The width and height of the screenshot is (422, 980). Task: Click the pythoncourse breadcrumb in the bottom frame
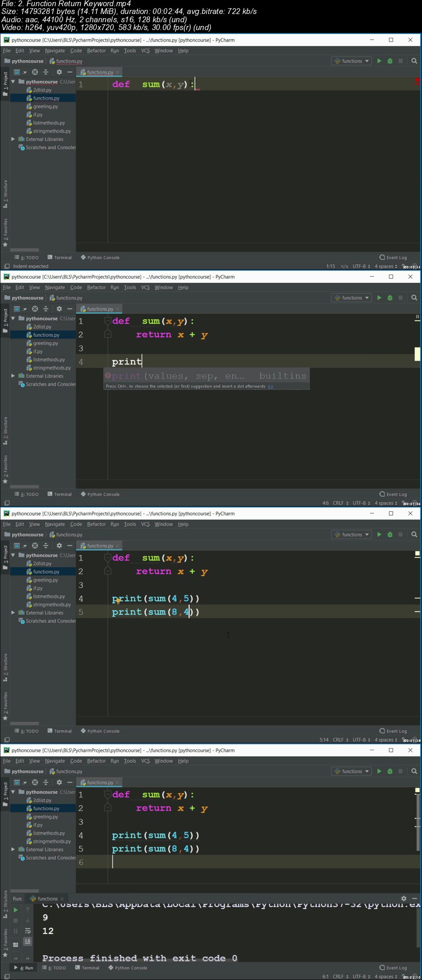coord(24,771)
